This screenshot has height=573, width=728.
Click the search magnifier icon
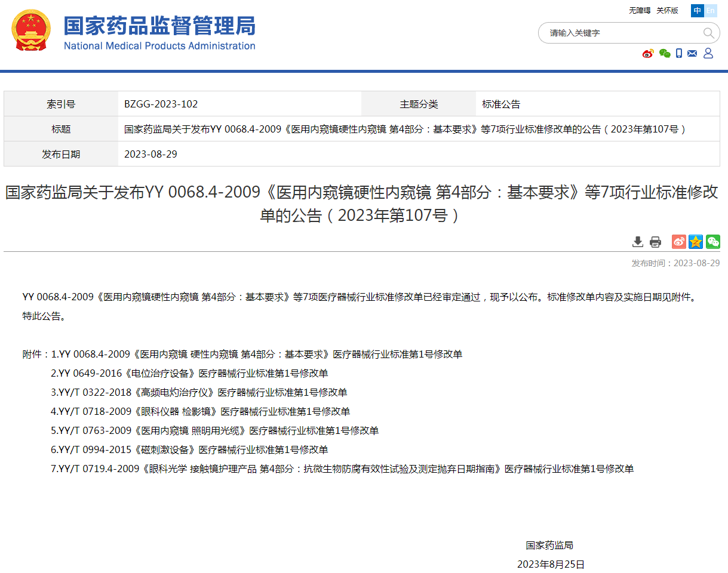[708, 33]
